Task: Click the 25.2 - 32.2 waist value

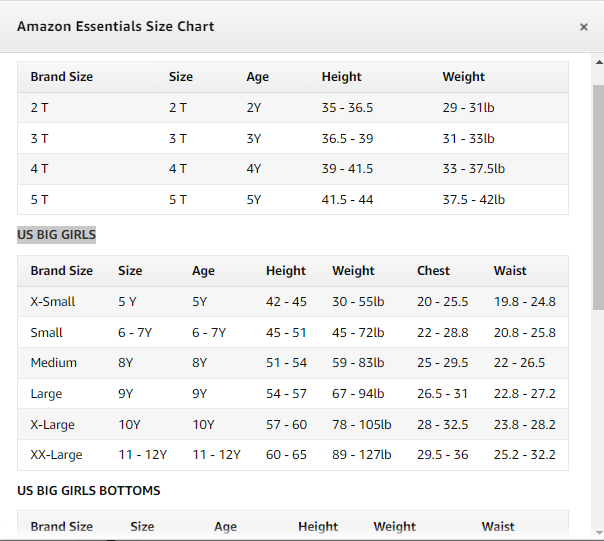Action: coord(525,455)
